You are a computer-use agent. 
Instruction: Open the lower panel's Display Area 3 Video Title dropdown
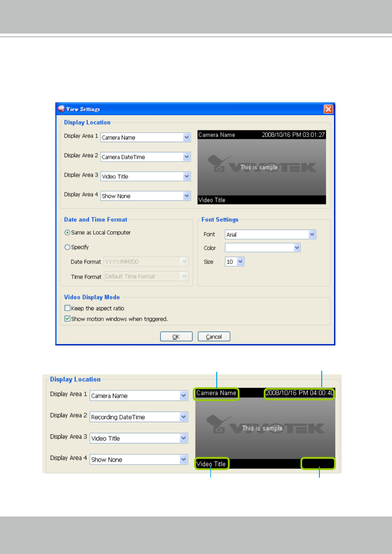139,438
